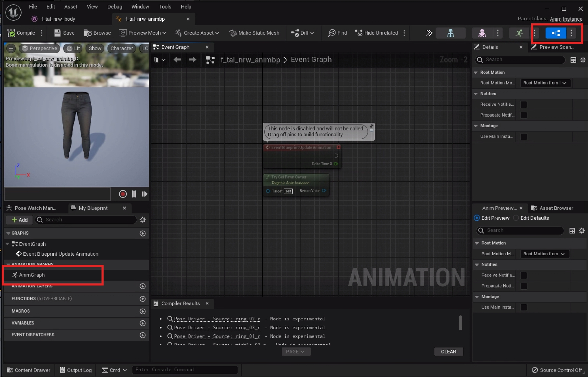Image resolution: width=588 pixels, height=377 pixels.
Task: Open Browse in content browser
Action: [x=97, y=33]
